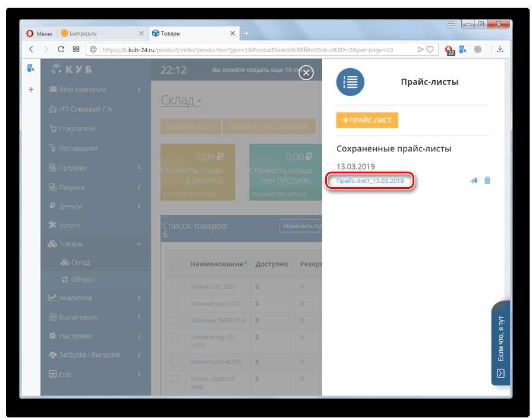Open Прайс-лист_13.03.2019 link
The image size is (532, 418).
pyautogui.click(x=370, y=180)
